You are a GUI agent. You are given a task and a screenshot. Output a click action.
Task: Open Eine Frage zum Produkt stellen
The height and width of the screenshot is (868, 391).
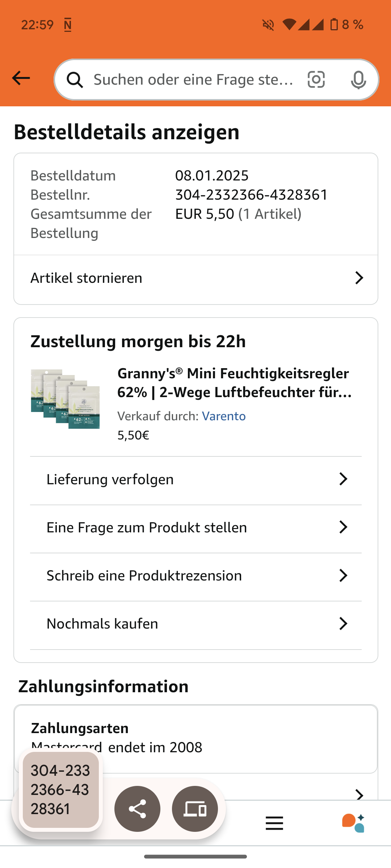click(x=147, y=528)
